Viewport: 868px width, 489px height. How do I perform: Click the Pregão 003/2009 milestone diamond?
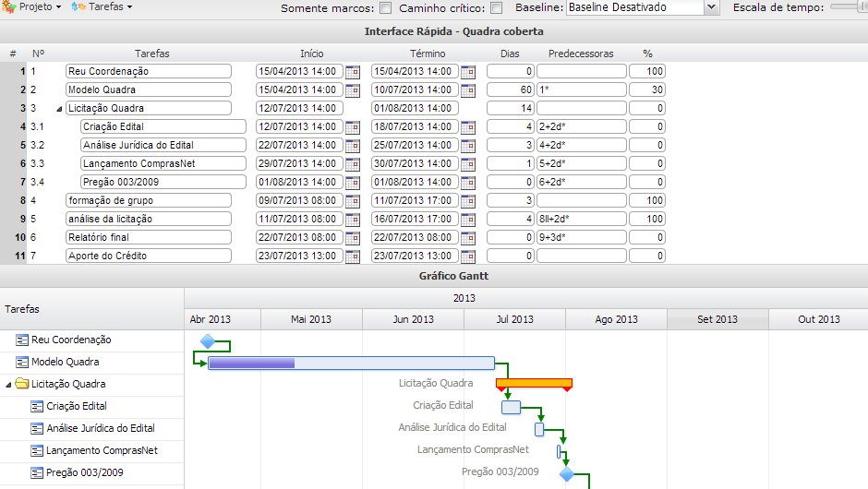point(566,474)
